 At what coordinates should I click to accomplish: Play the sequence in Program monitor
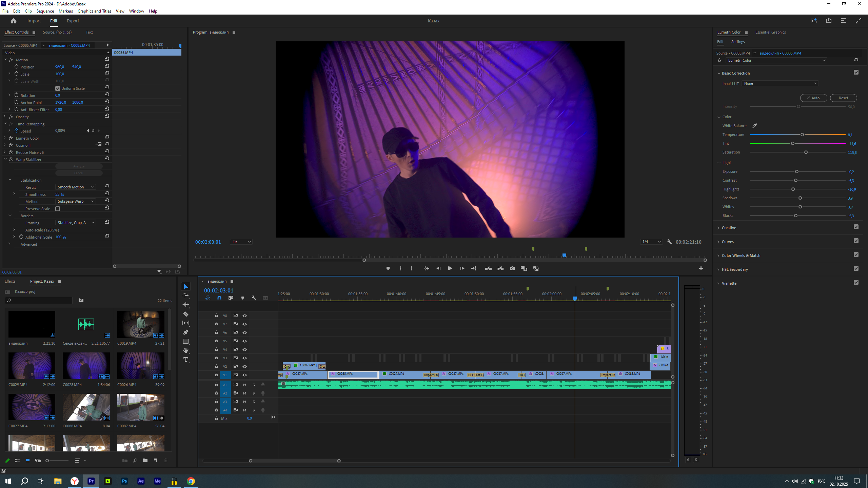pos(450,268)
